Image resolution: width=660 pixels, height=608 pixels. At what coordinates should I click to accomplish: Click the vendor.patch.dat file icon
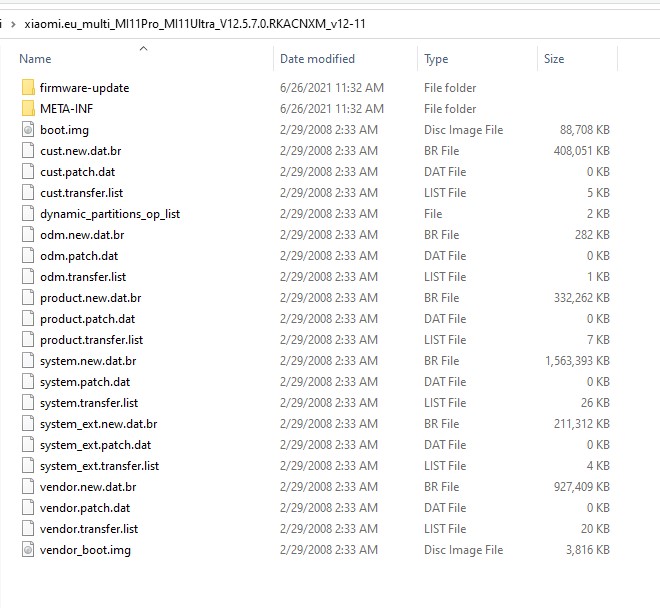28,508
